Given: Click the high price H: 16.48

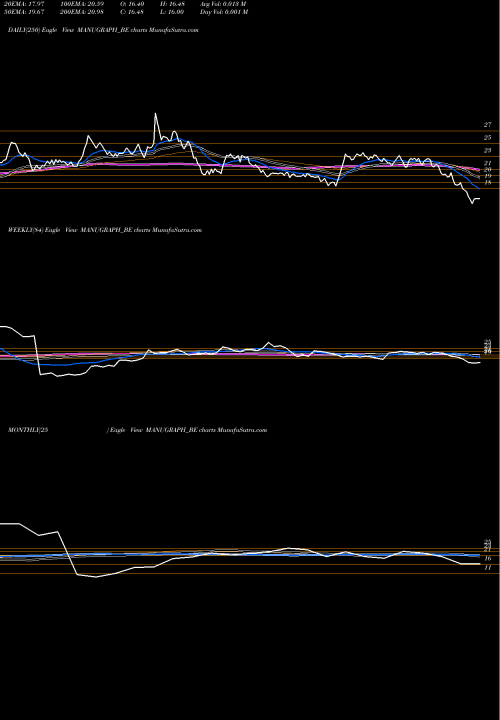Looking at the screenshot, I should [172, 4].
